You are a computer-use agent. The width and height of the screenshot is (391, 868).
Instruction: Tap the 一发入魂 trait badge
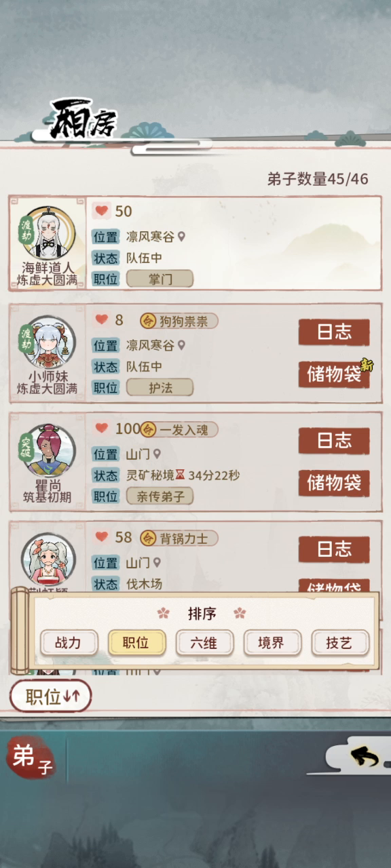[179, 429]
